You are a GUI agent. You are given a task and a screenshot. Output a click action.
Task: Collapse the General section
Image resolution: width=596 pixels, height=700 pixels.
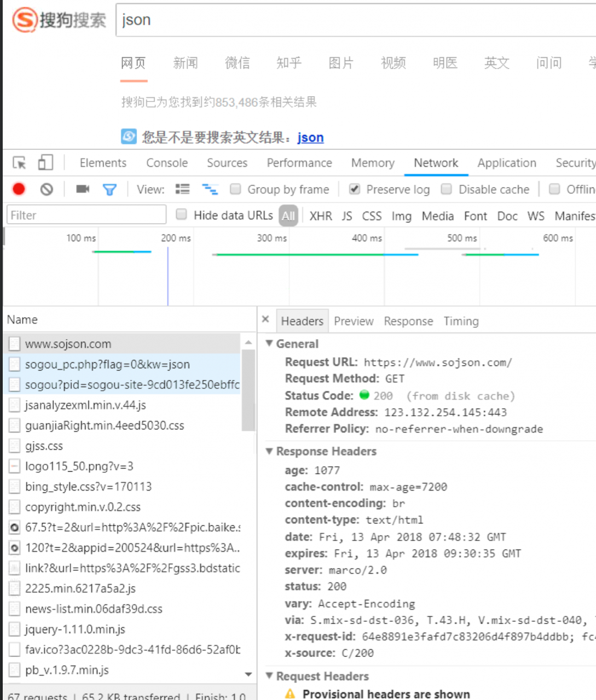[x=269, y=343]
